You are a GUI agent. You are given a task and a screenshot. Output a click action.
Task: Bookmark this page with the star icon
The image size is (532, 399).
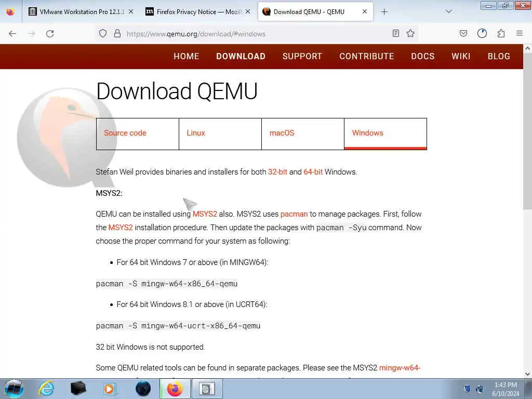[x=410, y=33]
